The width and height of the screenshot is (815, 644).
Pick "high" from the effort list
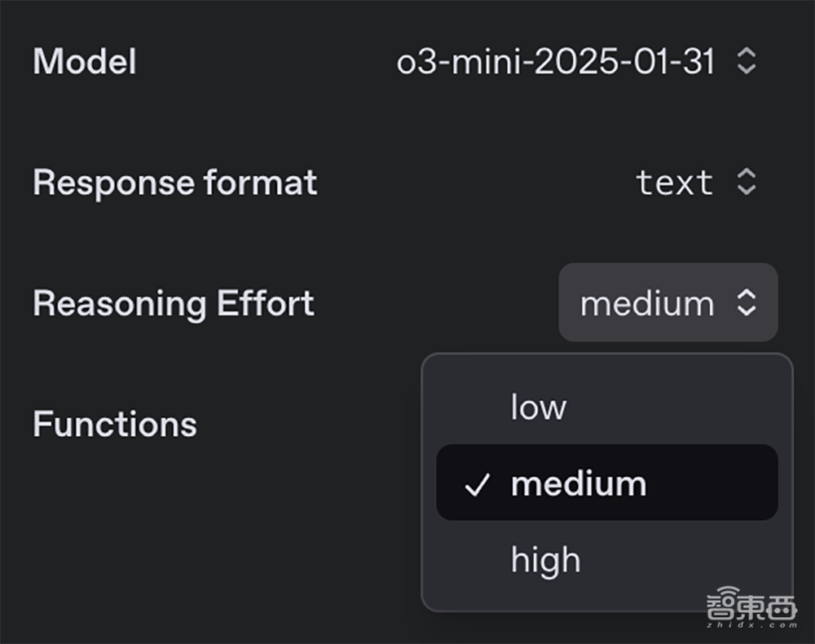point(545,560)
